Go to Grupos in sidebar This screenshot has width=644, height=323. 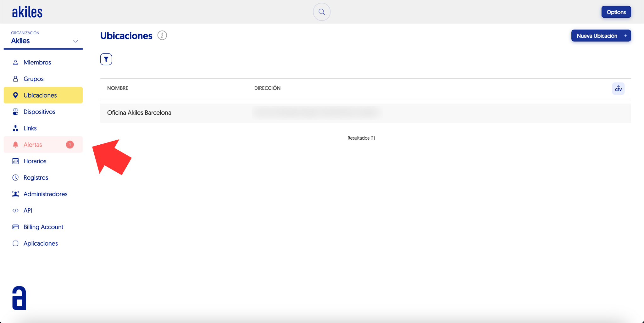pyautogui.click(x=33, y=79)
